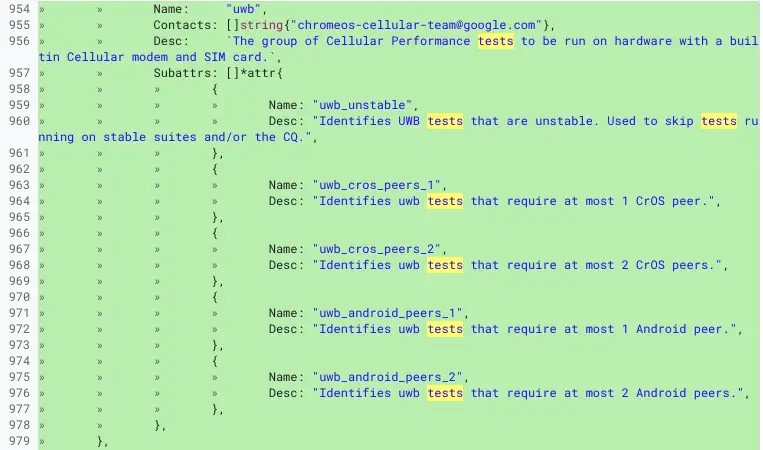This screenshot has width=763, height=450.
Task: Click highlighted 'tests' after 'Used to skip'
Action: (719, 121)
